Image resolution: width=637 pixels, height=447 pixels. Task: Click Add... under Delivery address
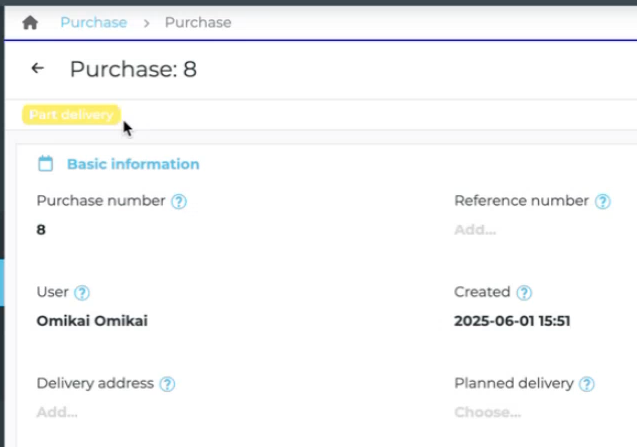tap(57, 412)
